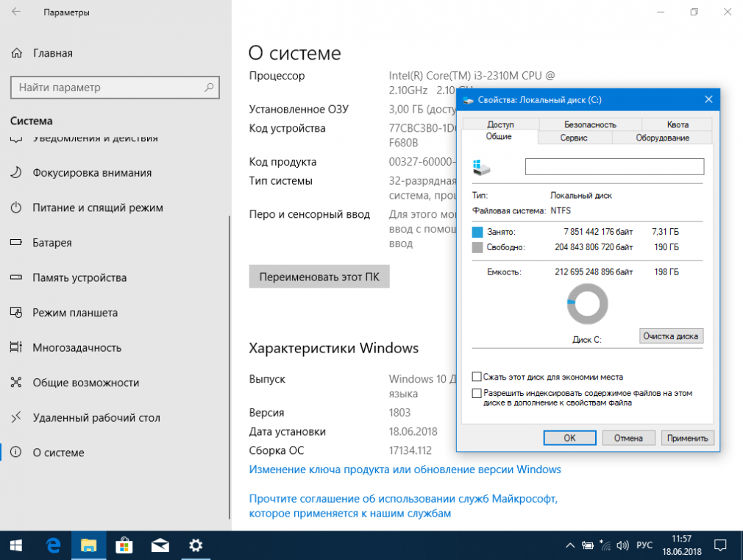Open the Сервис tab

point(574,138)
